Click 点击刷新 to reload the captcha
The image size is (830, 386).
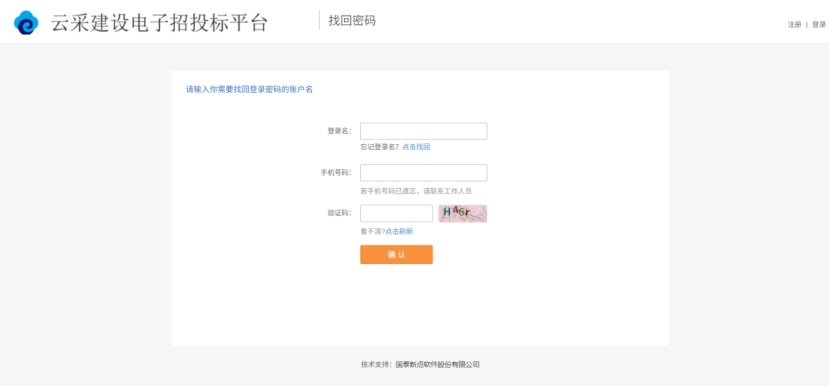click(x=399, y=231)
